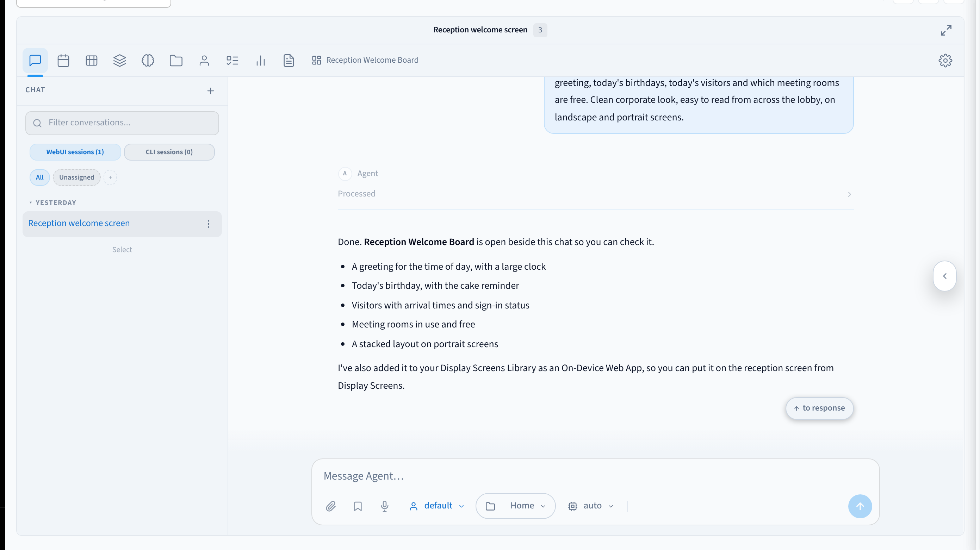Focus the Filter conversations search field
Image resolution: width=980 pixels, height=550 pixels.
pyautogui.click(x=122, y=123)
